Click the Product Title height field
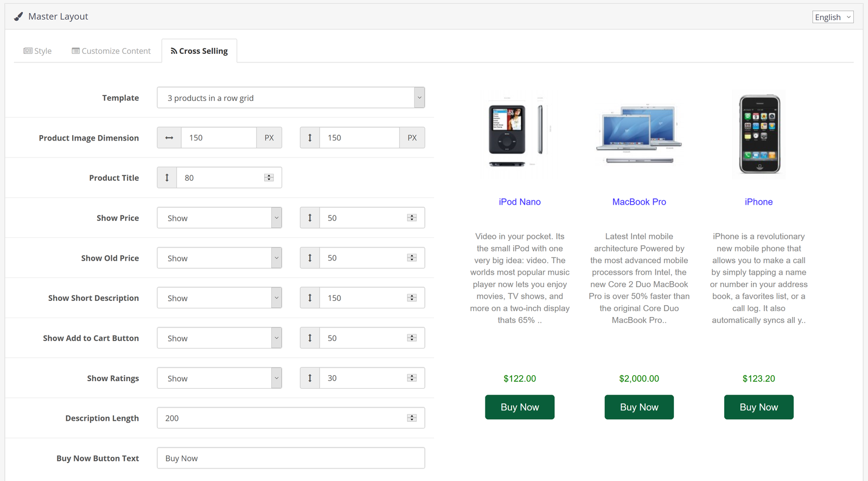The height and width of the screenshot is (481, 868). coord(229,178)
